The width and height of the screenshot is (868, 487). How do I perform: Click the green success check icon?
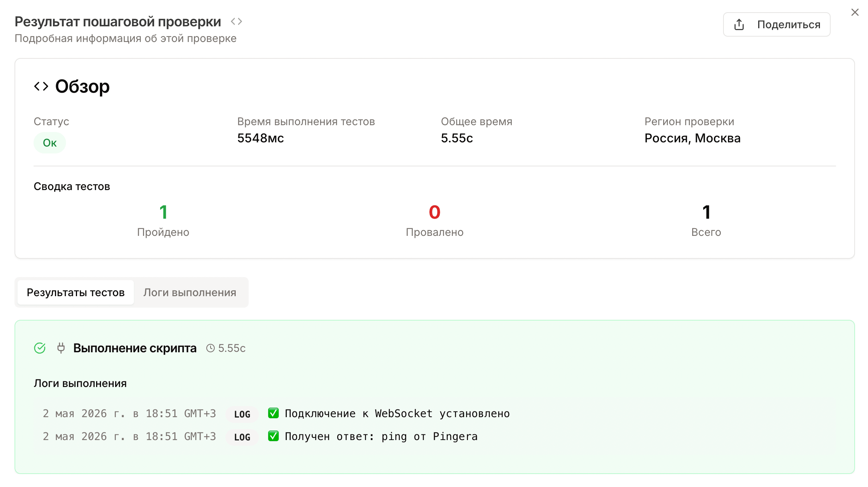pos(40,348)
